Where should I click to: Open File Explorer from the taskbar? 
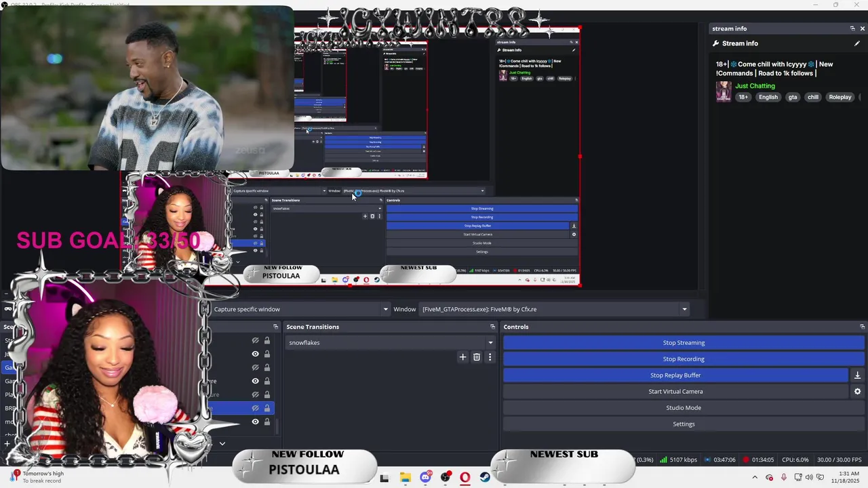tap(405, 477)
